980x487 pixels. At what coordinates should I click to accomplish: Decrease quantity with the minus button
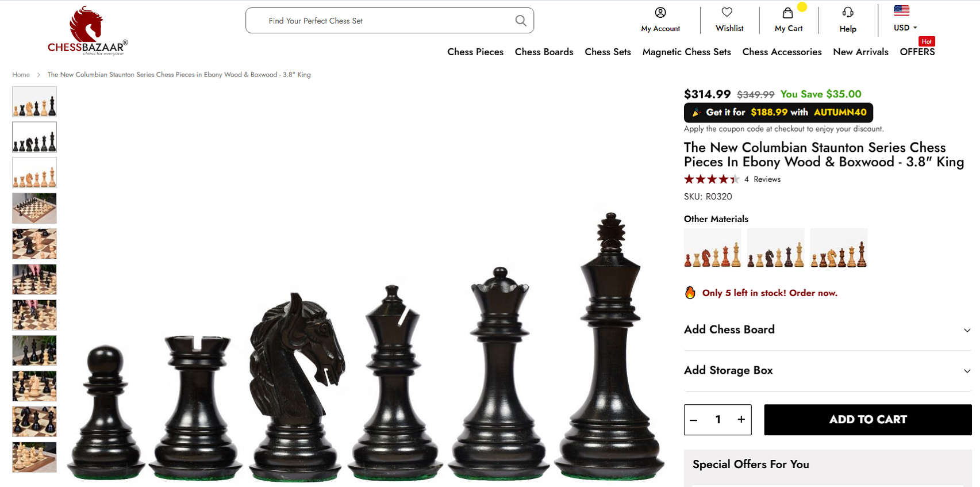pyautogui.click(x=694, y=420)
